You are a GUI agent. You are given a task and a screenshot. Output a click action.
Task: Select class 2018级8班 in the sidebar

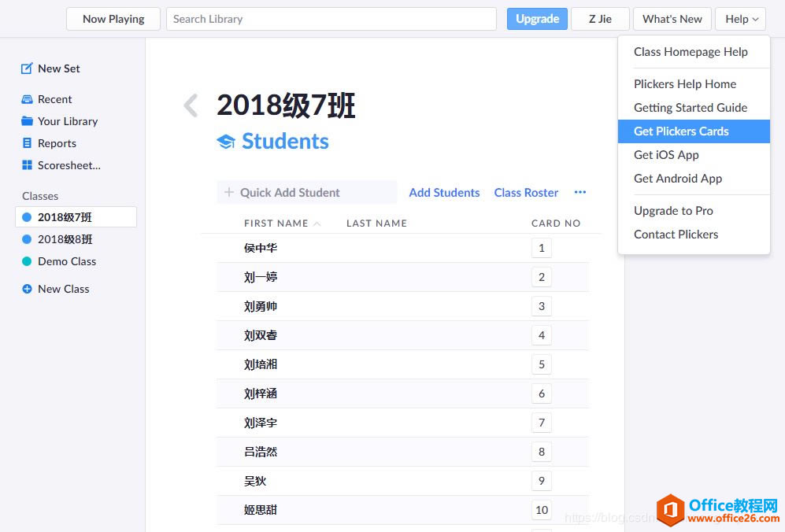[x=65, y=239]
